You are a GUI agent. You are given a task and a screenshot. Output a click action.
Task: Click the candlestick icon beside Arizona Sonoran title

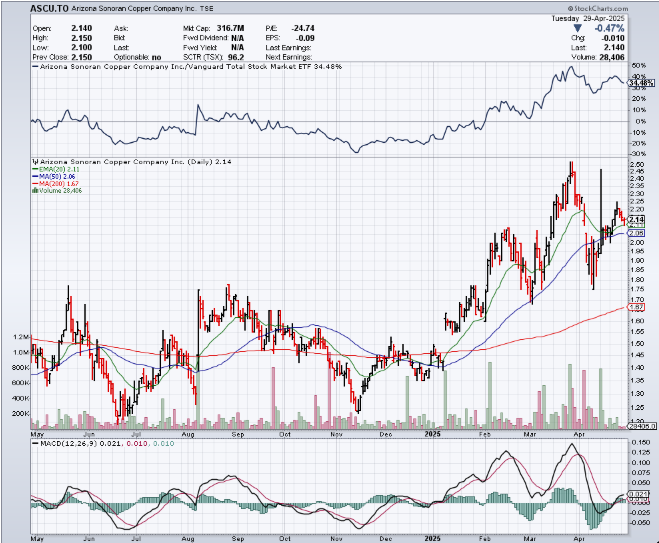click(35, 160)
